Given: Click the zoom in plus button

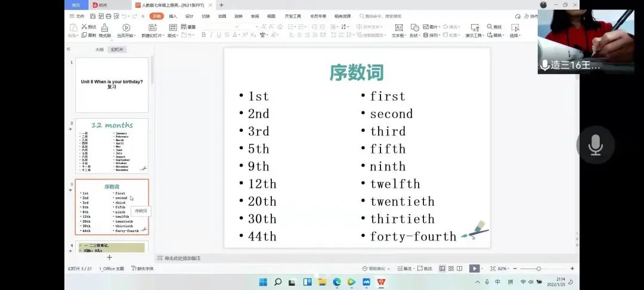Looking at the screenshot, I should click(572, 269).
